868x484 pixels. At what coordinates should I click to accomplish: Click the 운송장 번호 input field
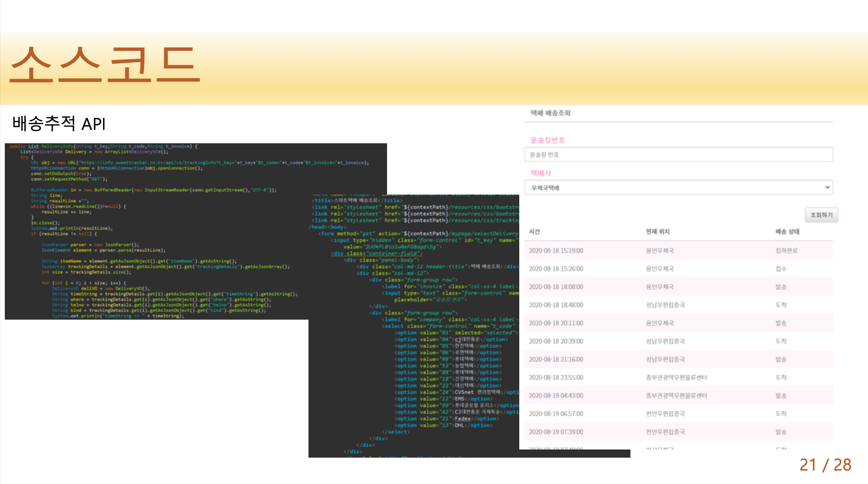point(678,155)
